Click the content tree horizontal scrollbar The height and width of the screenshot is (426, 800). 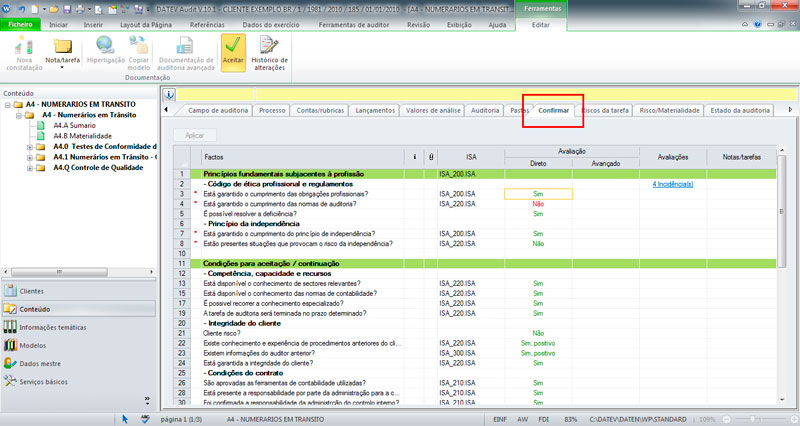59,272
